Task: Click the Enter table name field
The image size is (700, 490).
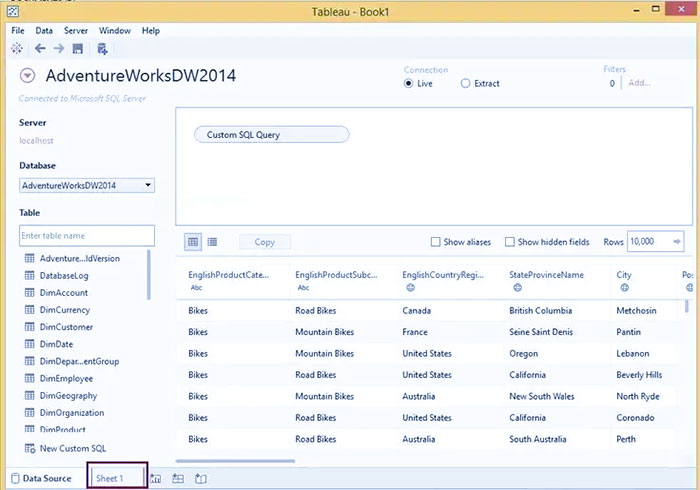Action: coord(87,236)
